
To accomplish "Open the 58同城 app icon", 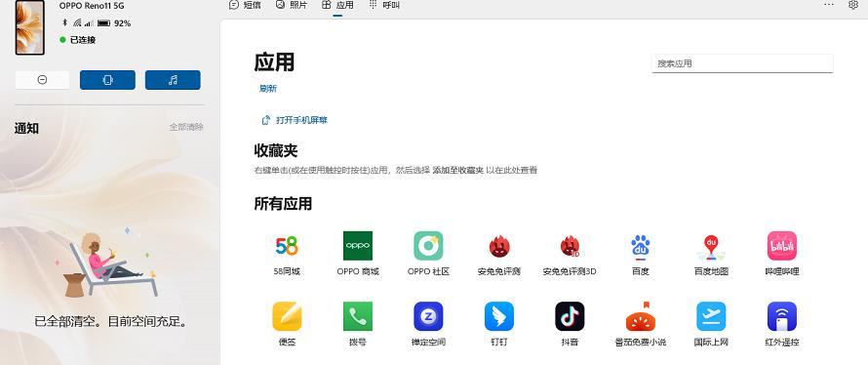I will tap(286, 246).
